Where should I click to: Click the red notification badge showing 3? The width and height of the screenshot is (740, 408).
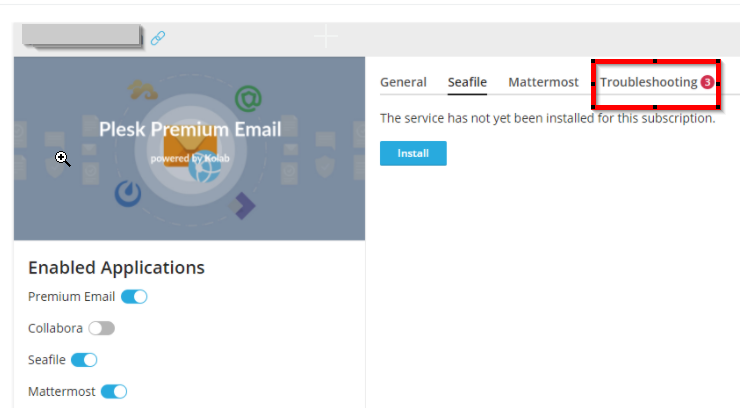pyautogui.click(x=707, y=82)
